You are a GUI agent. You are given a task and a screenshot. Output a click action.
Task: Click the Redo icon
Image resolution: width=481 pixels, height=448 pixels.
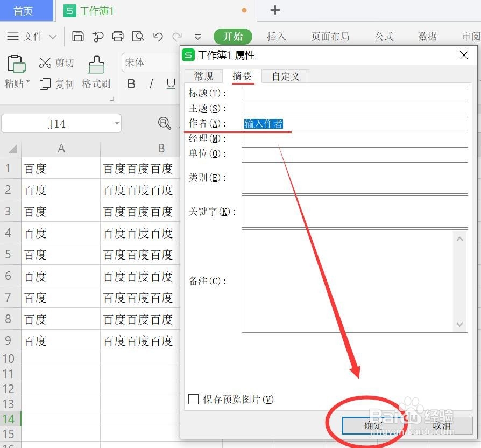pyautogui.click(x=178, y=37)
